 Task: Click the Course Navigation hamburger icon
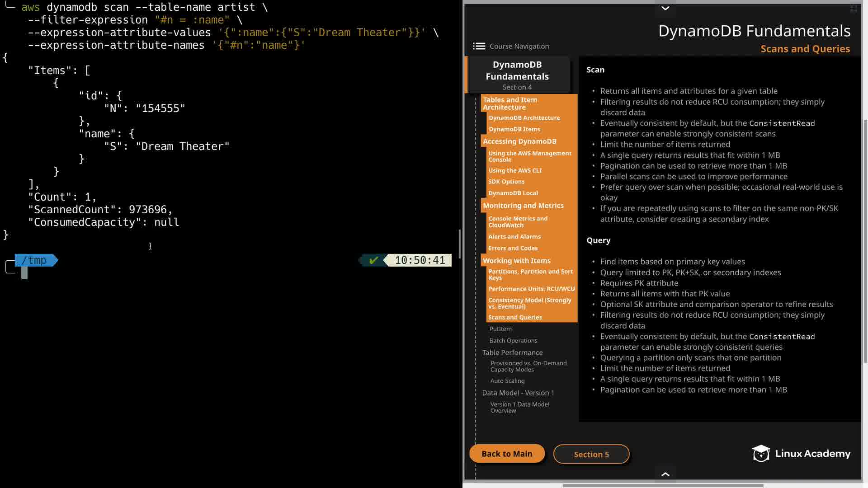pos(479,46)
